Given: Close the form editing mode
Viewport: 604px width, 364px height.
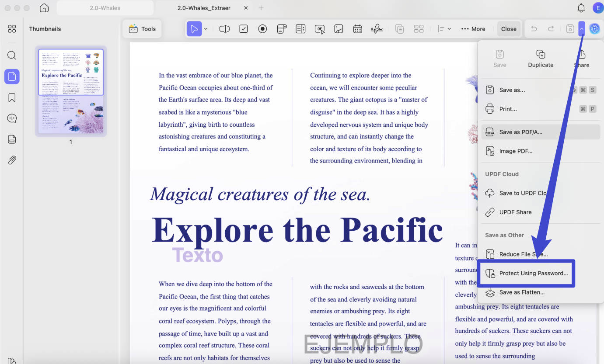Looking at the screenshot, I should (509, 29).
